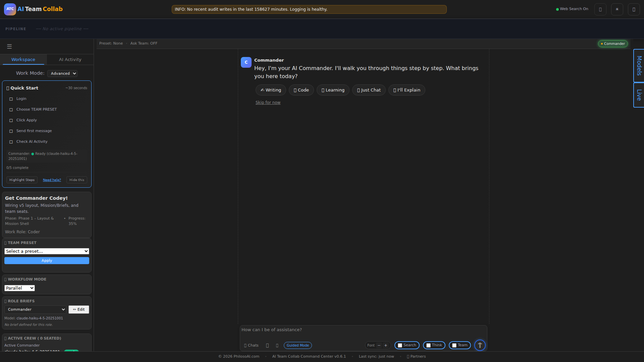Choose the Learning quick option
The image size is (644, 362).
pyautogui.click(x=333, y=90)
